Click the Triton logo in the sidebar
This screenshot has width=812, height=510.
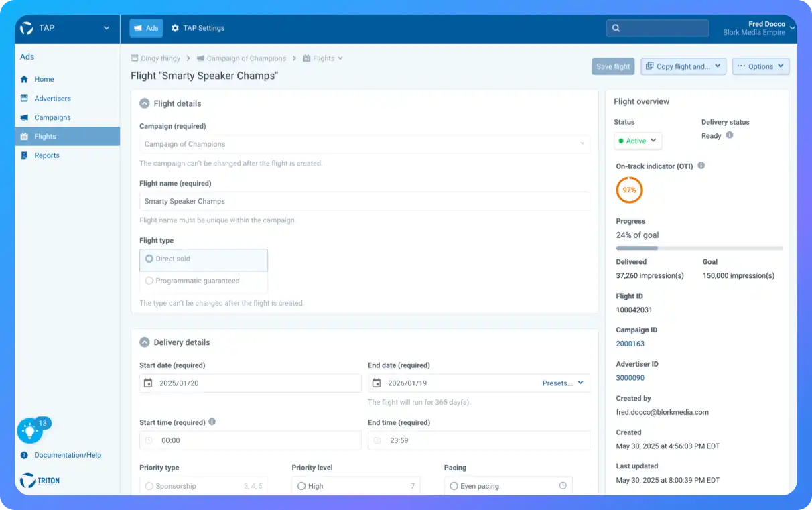pos(40,481)
